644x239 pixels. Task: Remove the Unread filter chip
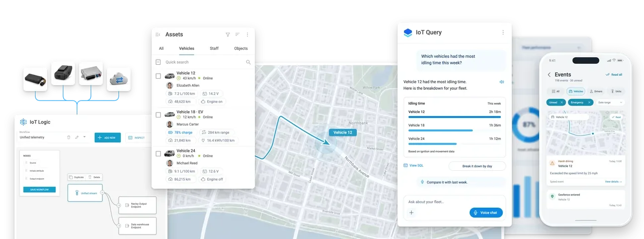coord(562,102)
